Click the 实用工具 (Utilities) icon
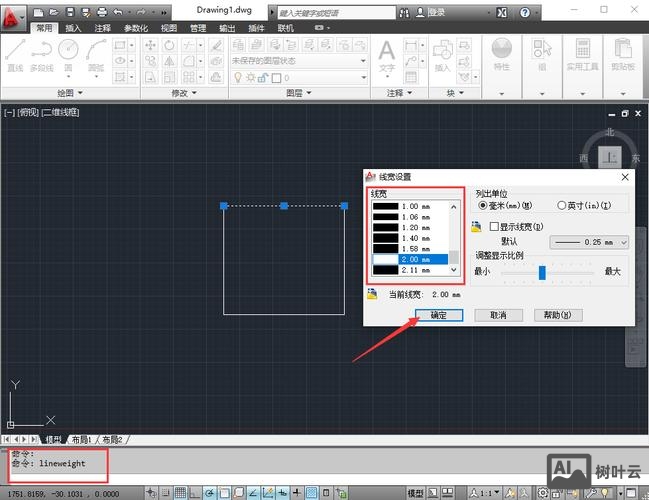This screenshot has height=500, width=649. coord(581,55)
